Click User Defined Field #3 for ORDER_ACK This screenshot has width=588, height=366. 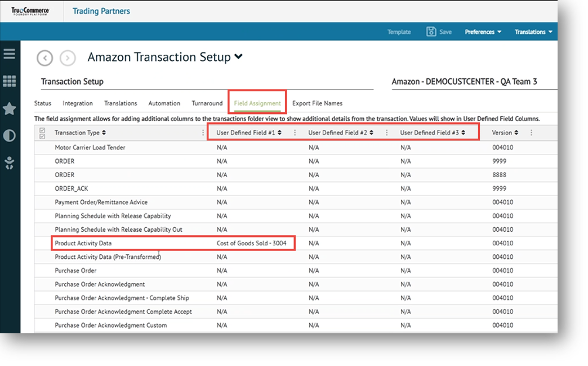406,188
